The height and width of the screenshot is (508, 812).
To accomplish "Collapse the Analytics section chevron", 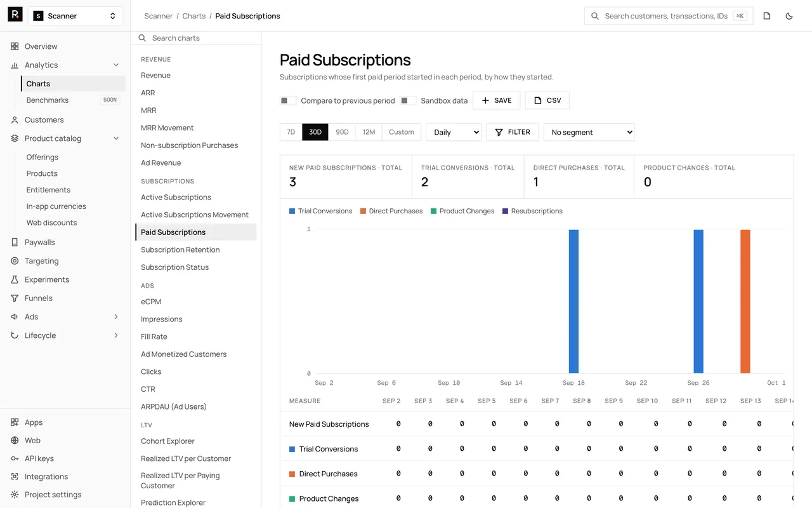I will (116, 65).
